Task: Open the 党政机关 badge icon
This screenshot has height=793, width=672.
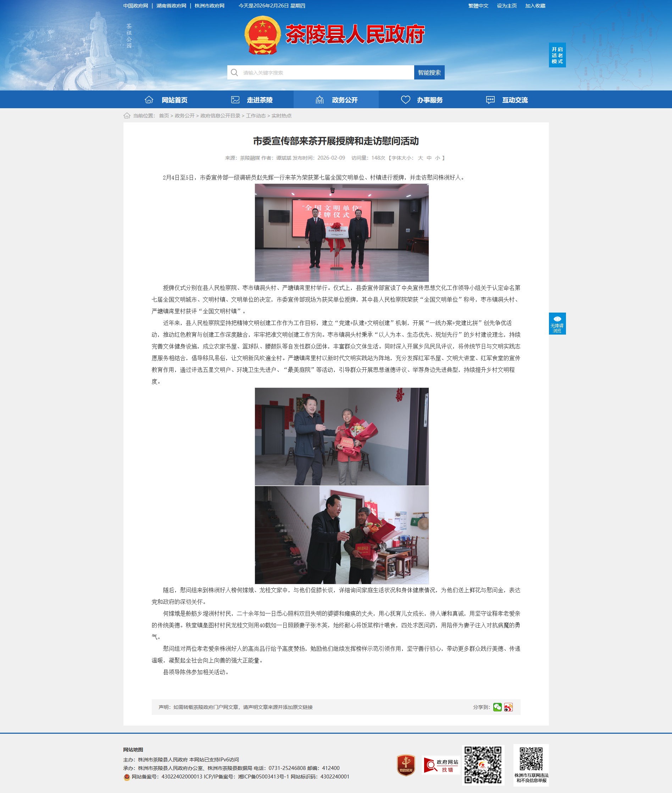Action: point(406,765)
